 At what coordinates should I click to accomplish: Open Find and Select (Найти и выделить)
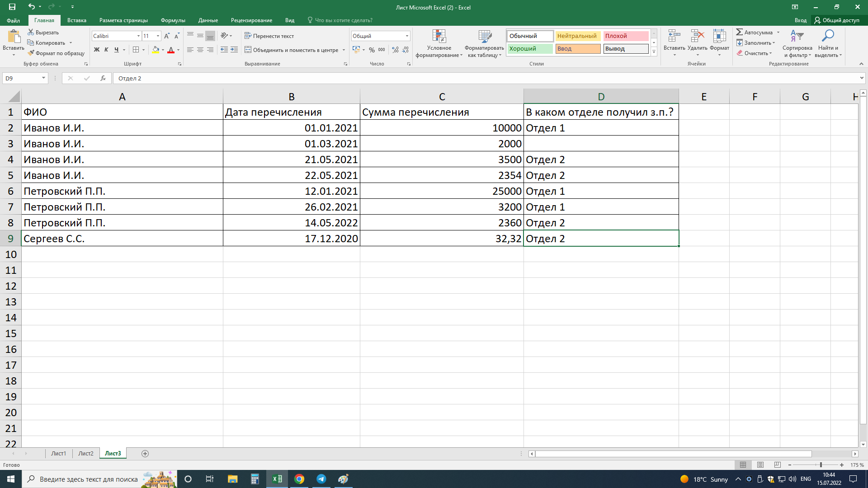point(828,43)
